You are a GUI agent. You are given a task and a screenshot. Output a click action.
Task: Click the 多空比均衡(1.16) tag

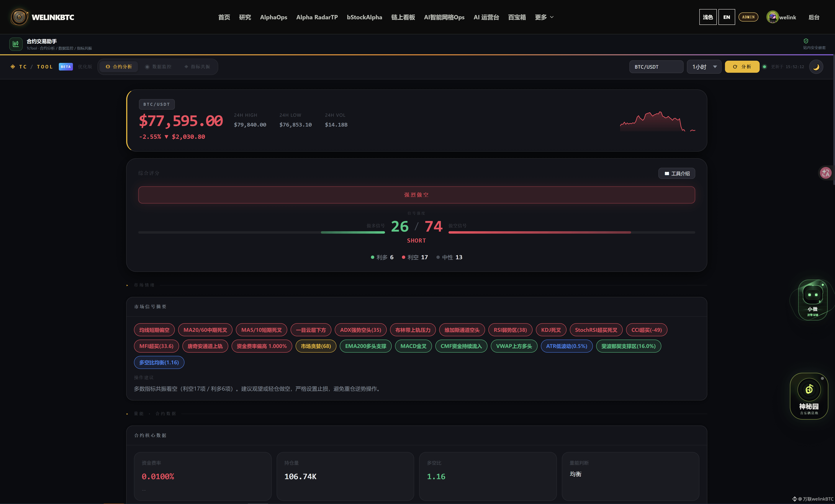tap(159, 362)
